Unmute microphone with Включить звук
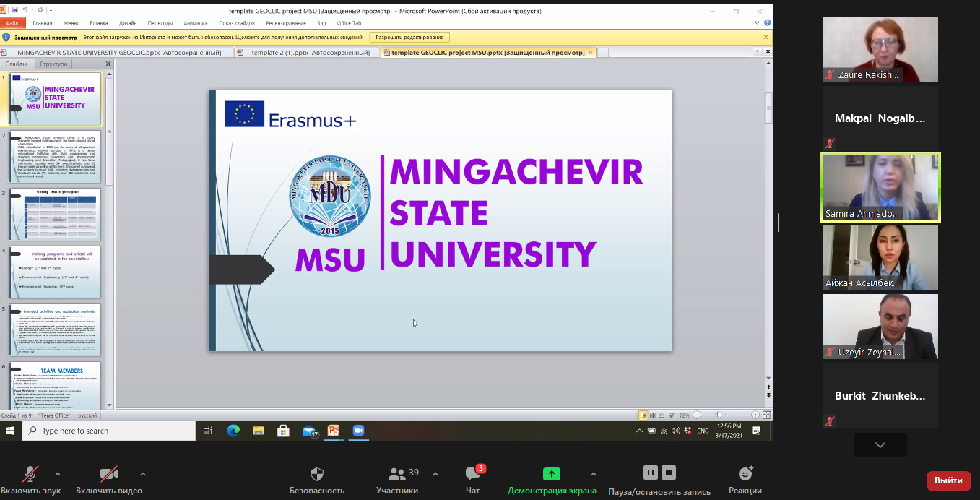 coord(30,481)
